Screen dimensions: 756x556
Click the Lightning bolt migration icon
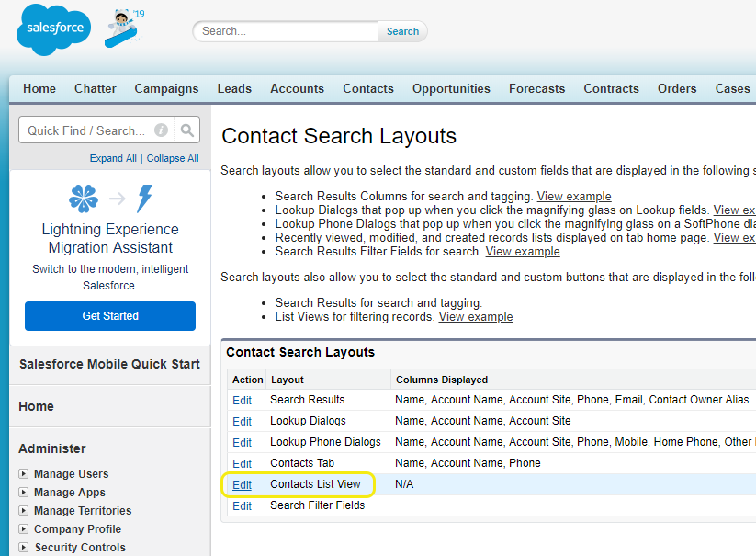pos(144,199)
